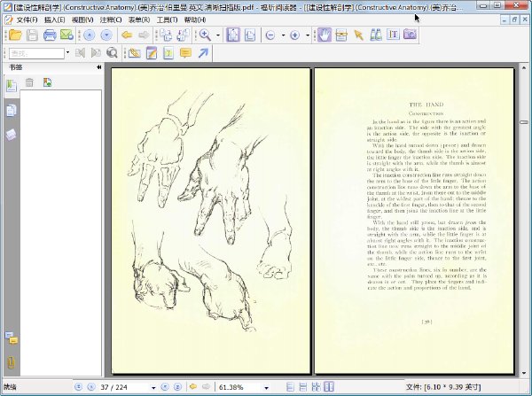Toggle the fit width view button
The width and height of the screenshot is (532, 396).
click(x=250, y=35)
